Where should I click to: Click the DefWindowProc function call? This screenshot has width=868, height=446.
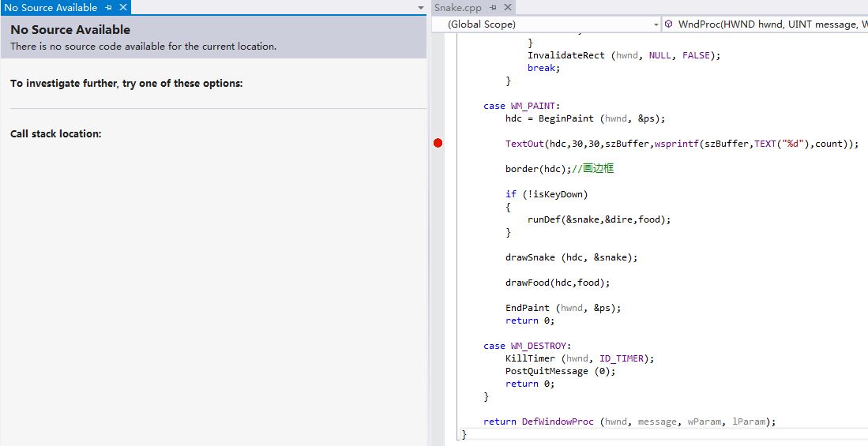click(x=558, y=422)
